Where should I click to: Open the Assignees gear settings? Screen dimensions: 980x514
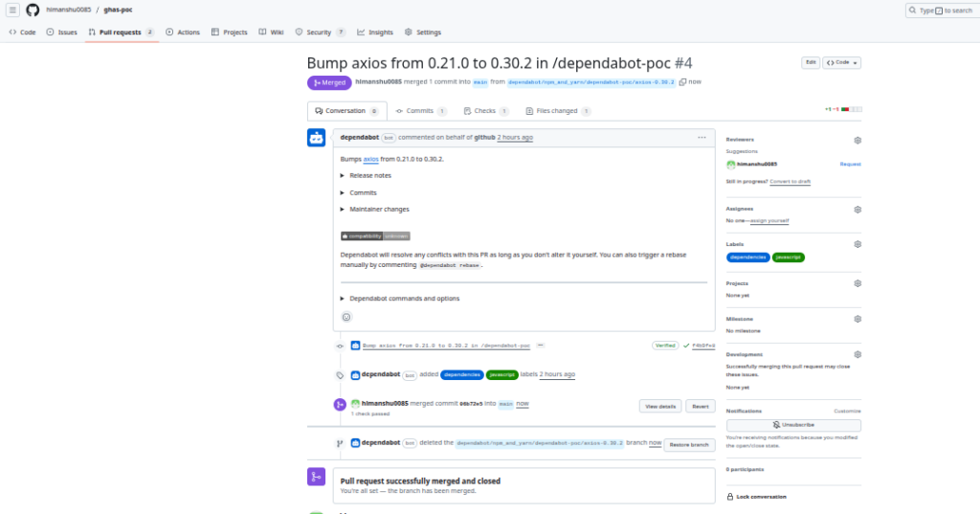point(857,209)
